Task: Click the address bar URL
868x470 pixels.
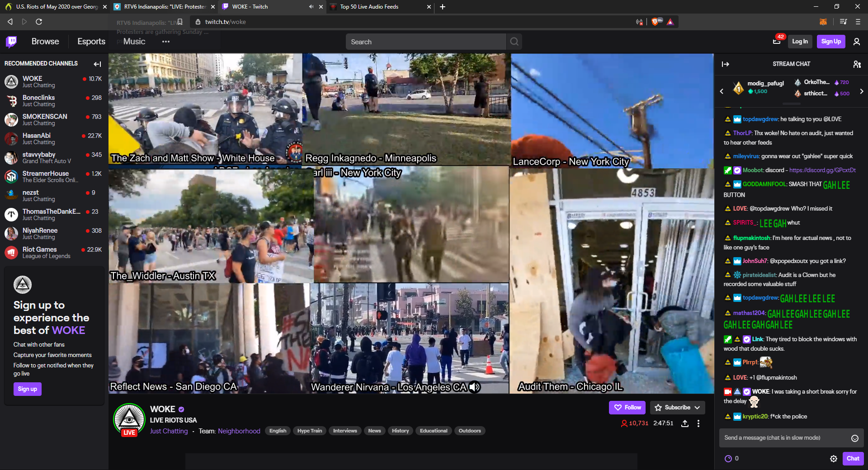Action: coord(225,22)
